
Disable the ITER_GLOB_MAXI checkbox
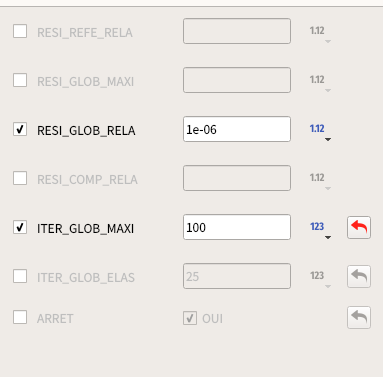pyautogui.click(x=20, y=227)
